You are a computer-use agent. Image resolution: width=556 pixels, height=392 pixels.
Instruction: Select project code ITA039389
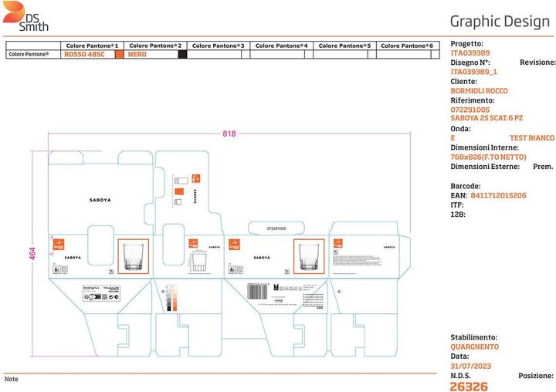(470, 53)
